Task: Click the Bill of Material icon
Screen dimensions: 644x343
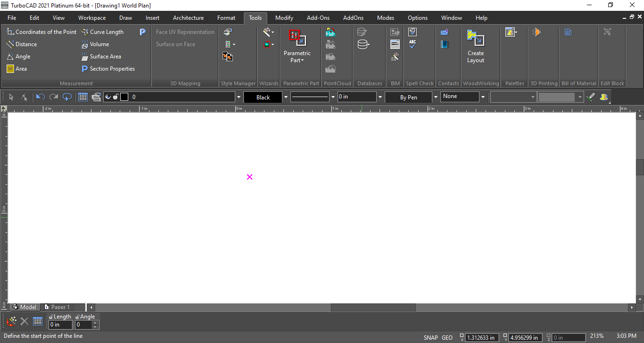Action: tap(568, 32)
